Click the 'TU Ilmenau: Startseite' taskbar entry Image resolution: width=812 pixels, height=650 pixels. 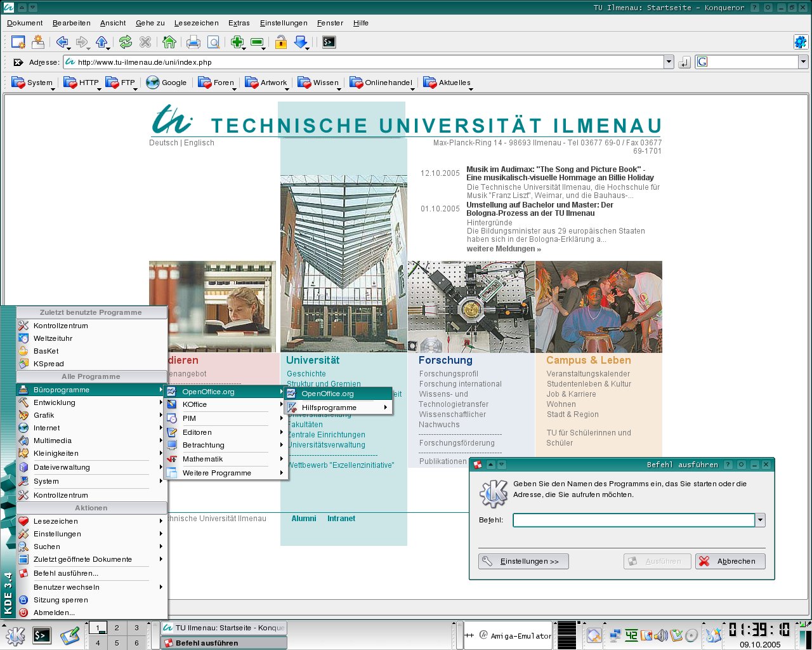225,628
